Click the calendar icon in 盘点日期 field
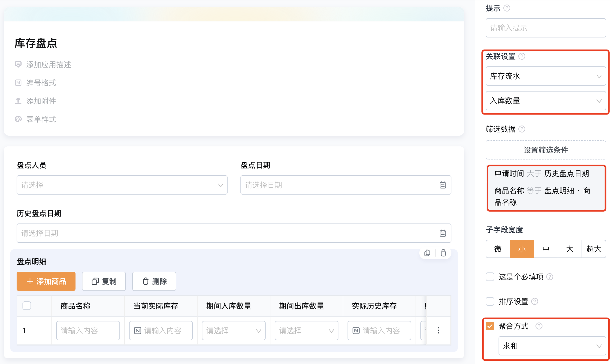The height and width of the screenshot is (364, 611). coord(443,185)
